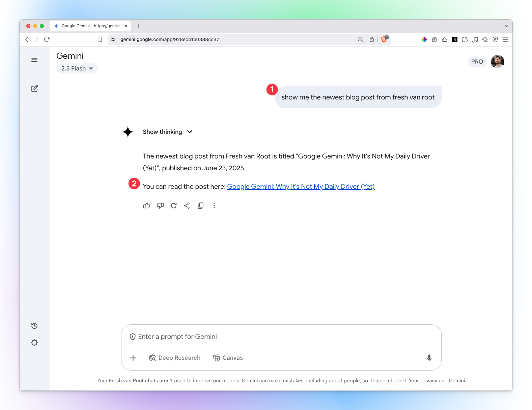
Task: Click the browser share icon
Action: (372, 39)
